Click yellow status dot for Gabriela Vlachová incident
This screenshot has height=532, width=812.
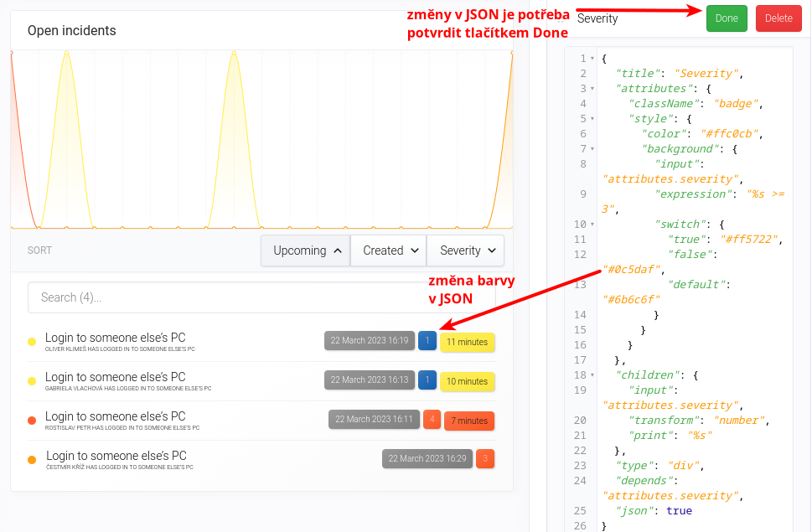(x=32, y=381)
